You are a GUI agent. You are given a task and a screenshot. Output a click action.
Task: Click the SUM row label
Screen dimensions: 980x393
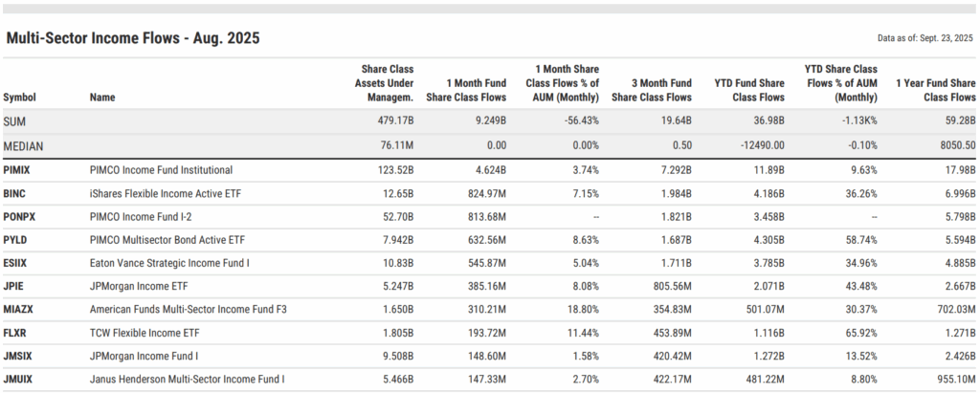(x=13, y=121)
